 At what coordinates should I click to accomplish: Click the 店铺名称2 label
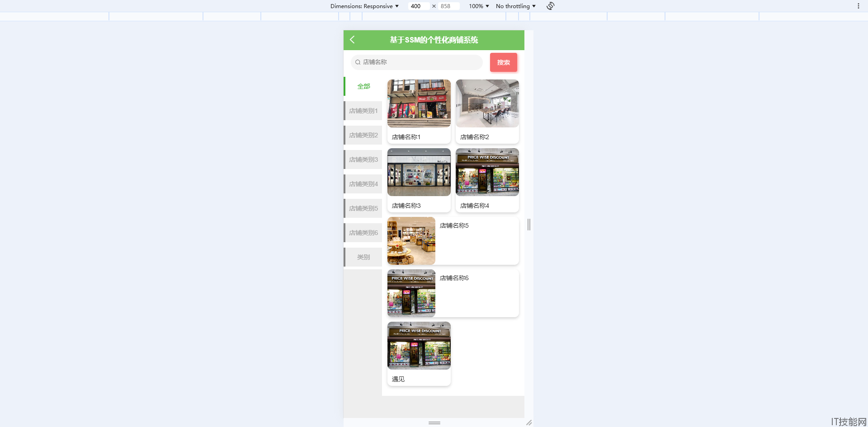[474, 137]
